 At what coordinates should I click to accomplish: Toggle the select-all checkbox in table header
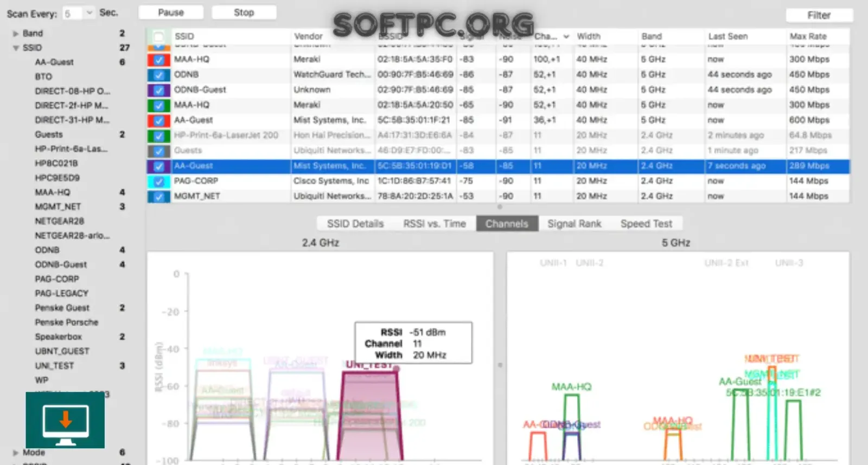[158, 37]
